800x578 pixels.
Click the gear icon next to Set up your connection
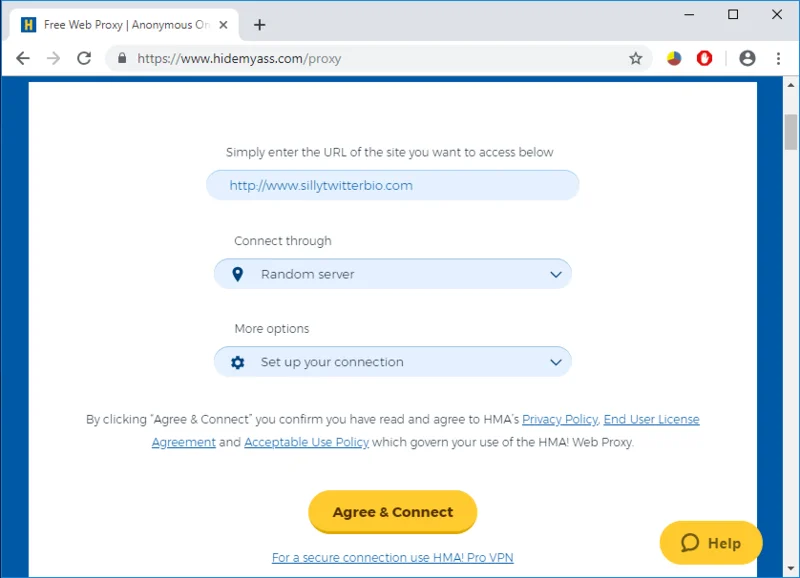[x=237, y=362]
